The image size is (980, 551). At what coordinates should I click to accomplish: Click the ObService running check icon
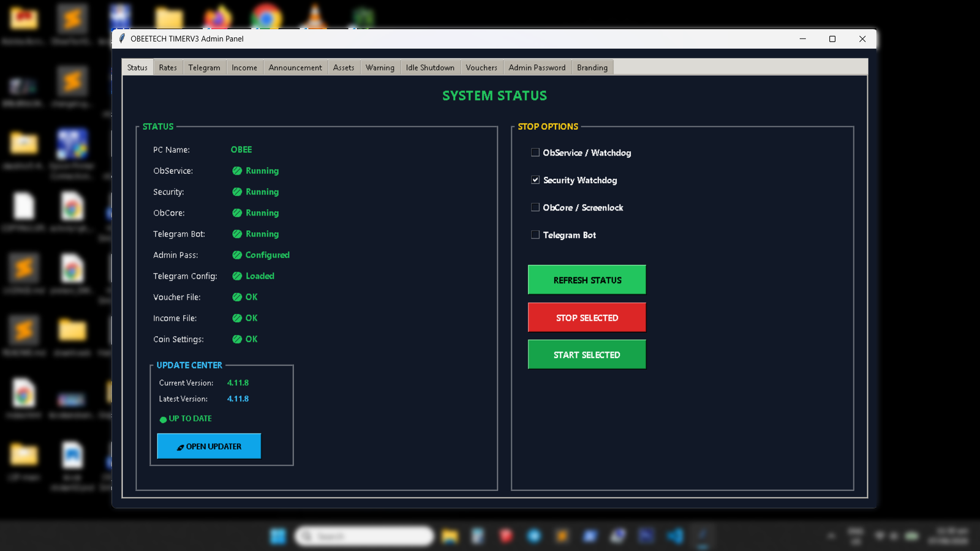[x=237, y=171]
